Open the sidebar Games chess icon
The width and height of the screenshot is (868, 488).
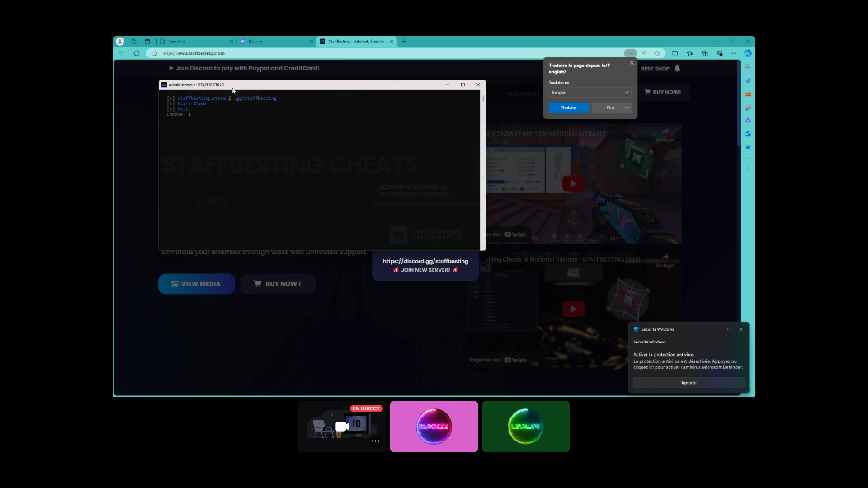coord(748,108)
